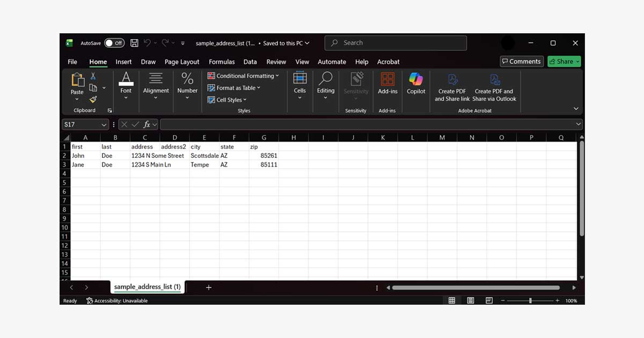Click the Format Painter brush icon
Viewport: 644px width, 338px height.
click(x=93, y=99)
